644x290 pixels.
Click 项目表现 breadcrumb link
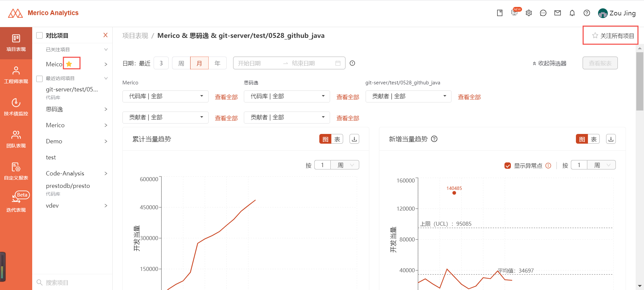tap(135, 35)
